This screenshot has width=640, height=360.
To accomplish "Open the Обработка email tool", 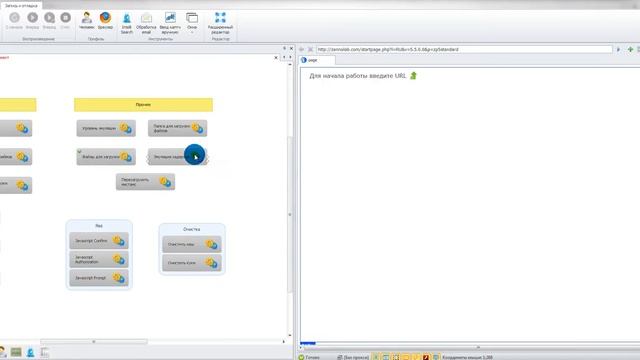I will point(146,23).
